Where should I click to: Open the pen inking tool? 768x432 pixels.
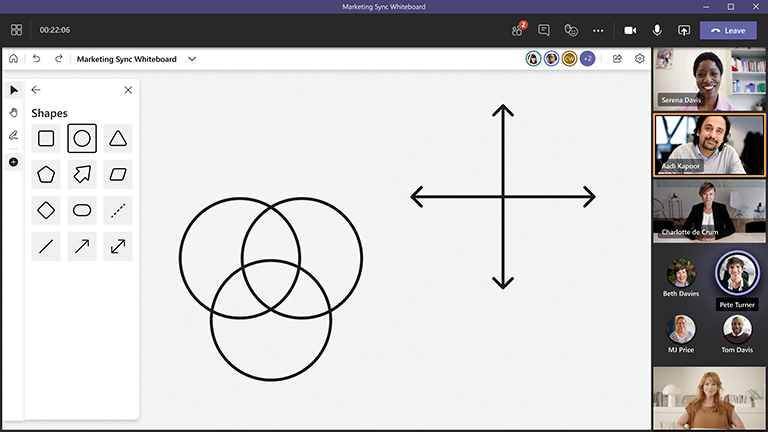click(x=13, y=135)
